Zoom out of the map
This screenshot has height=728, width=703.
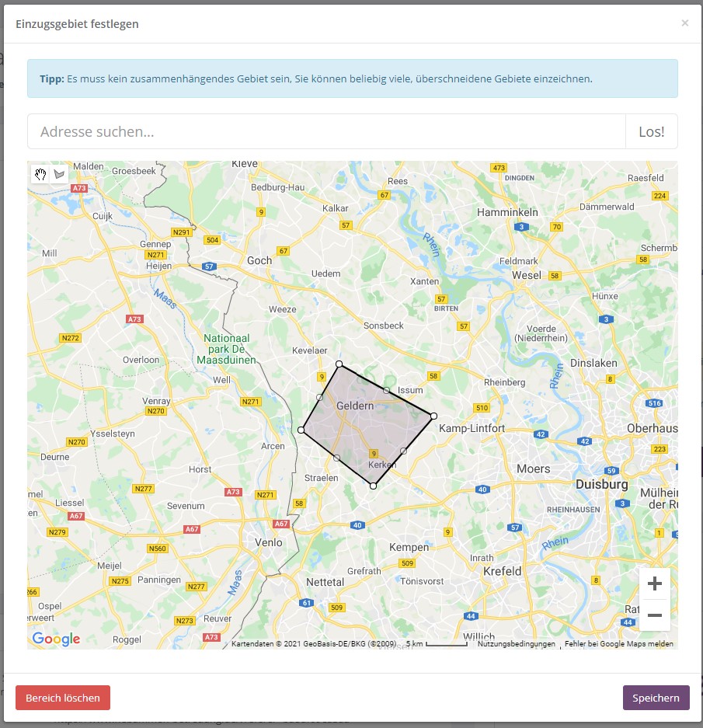coord(654,615)
